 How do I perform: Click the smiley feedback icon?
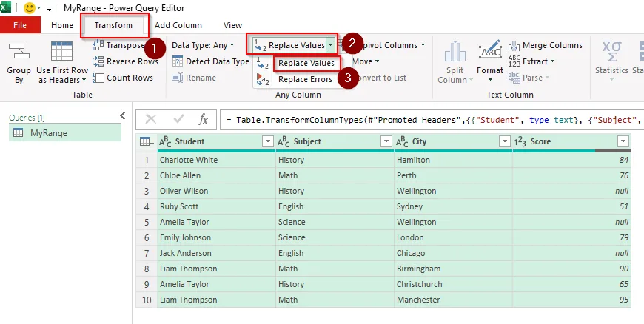30,8
